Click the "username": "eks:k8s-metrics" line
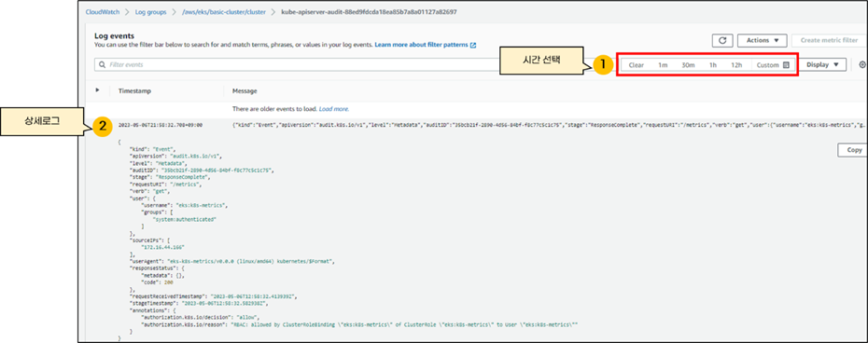The width and height of the screenshot is (868, 343). 185,205
